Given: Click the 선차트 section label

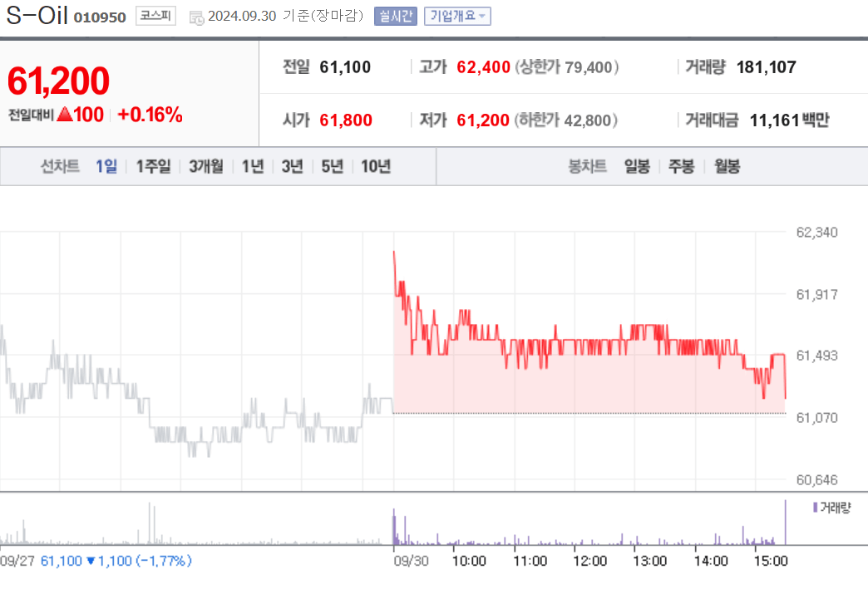Looking at the screenshot, I should coord(60,166).
